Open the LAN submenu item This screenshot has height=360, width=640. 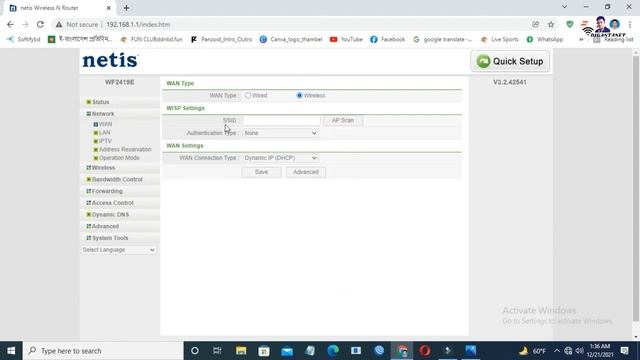(104, 133)
